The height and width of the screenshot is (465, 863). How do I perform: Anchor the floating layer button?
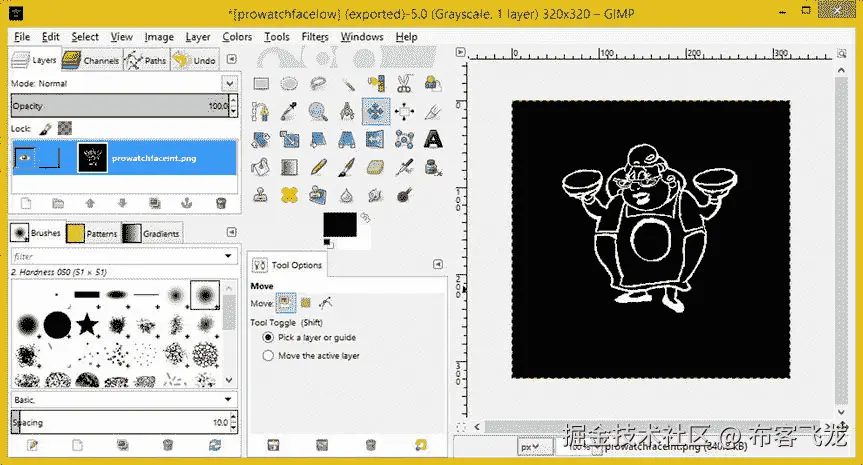(x=187, y=203)
